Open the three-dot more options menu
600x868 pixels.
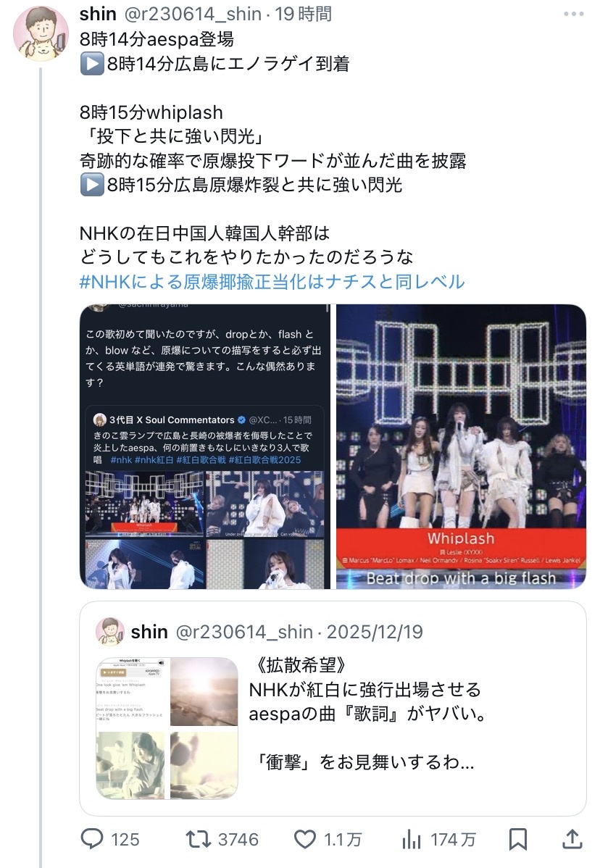pyautogui.click(x=573, y=14)
